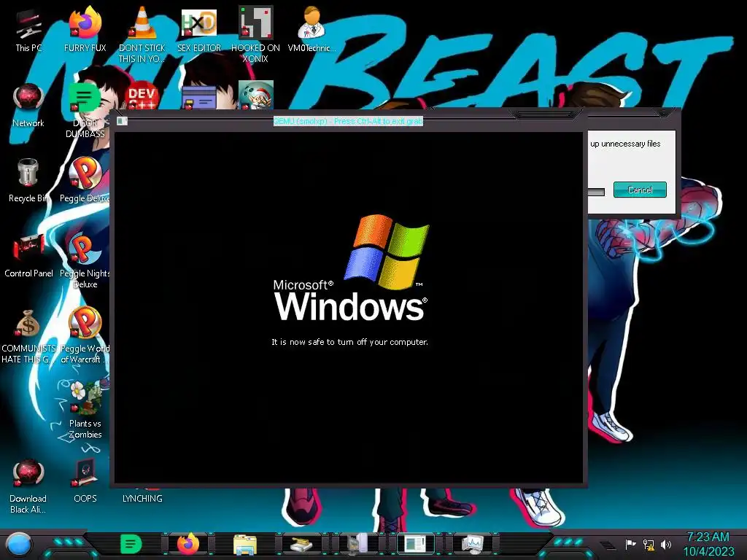Launch Plants vs Zombies
747x560 pixels.
85,410
